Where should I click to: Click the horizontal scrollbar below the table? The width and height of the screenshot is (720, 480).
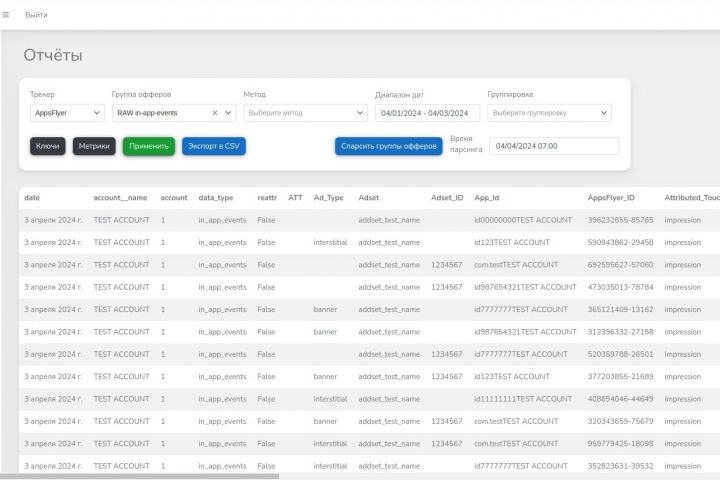[140, 476]
